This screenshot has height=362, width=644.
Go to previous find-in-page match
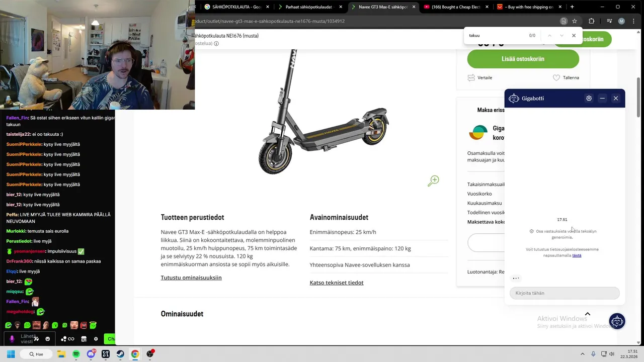(549, 36)
